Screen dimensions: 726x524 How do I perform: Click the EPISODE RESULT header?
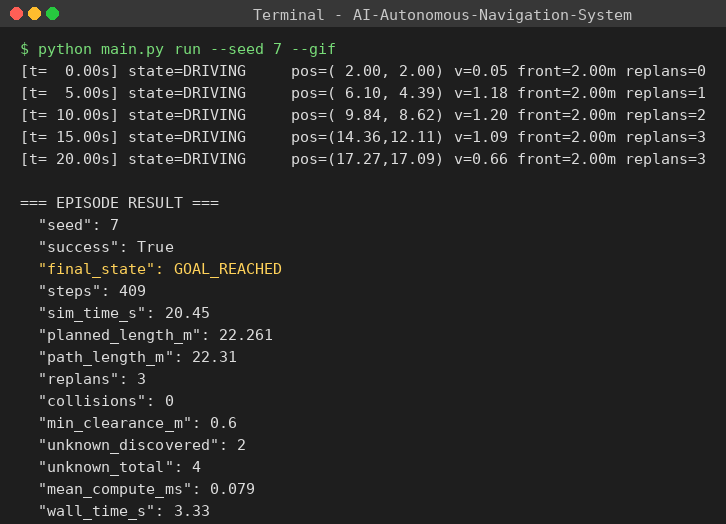119,203
